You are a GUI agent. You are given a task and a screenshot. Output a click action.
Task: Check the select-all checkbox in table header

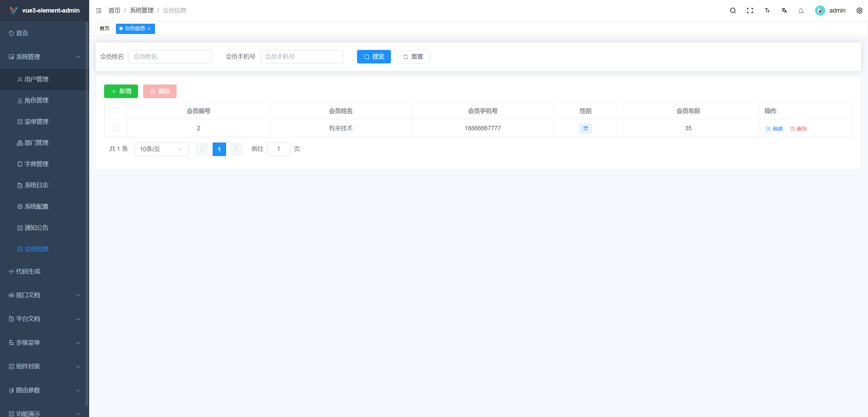pyautogui.click(x=116, y=111)
